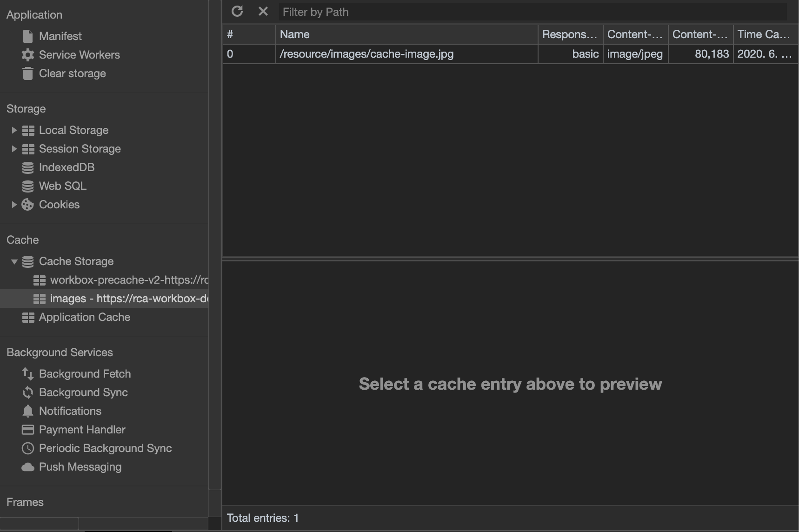Sort by the Time Cached column header
This screenshot has height=532, width=799.
pos(766,34)
